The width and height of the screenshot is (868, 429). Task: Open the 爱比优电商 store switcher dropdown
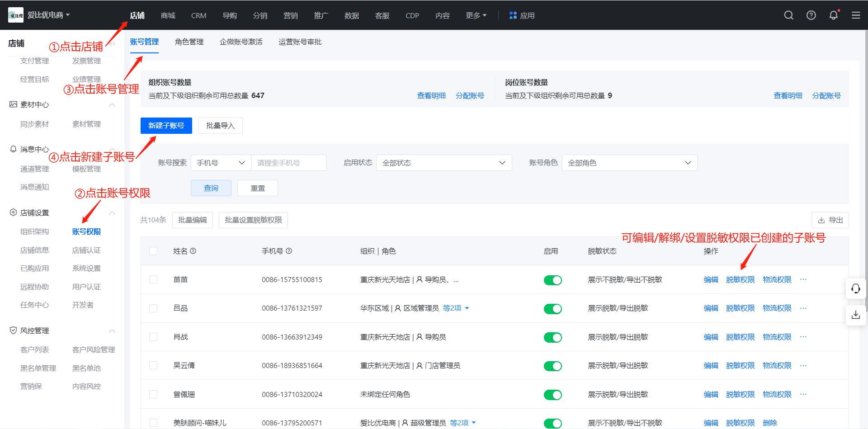(48, 15)
